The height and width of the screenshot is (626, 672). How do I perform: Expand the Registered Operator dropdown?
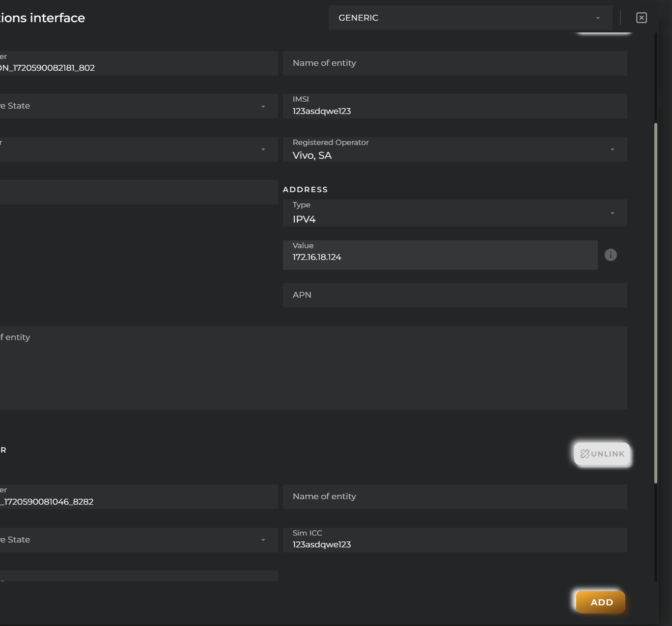tap(455, 149)
